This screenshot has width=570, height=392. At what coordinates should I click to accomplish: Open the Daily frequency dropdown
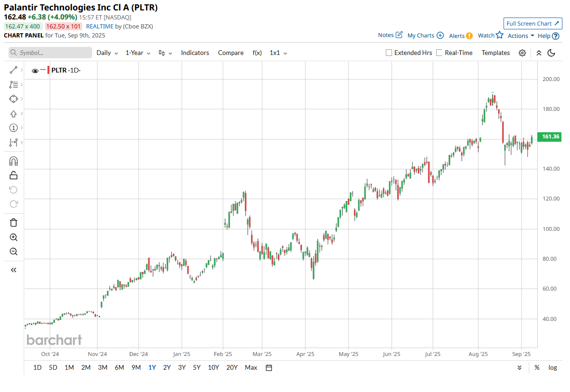click(107, 53)
